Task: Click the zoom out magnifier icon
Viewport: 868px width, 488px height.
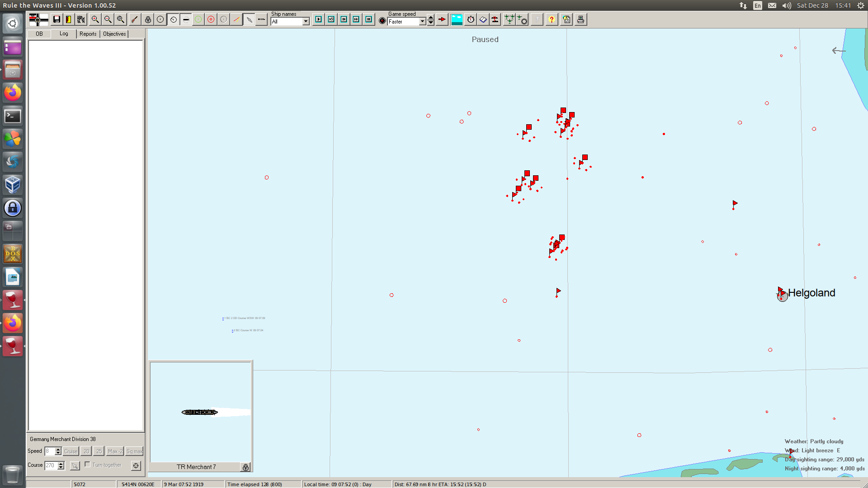Action: click(x=108, y=19)
